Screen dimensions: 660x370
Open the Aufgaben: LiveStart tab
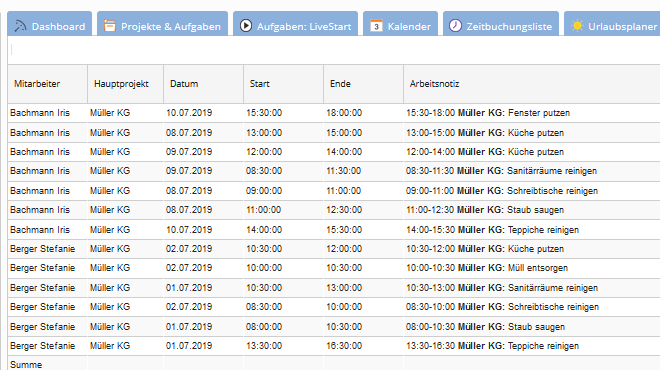coord(295,24)
